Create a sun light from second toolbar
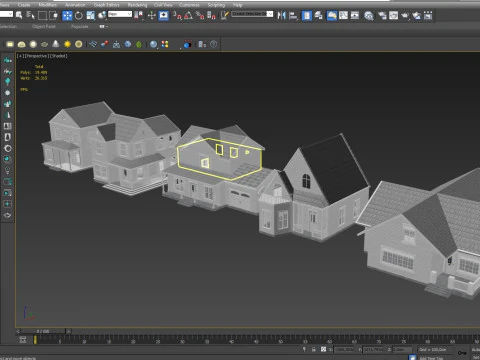 pyautogui.click(x=67, y=44)
